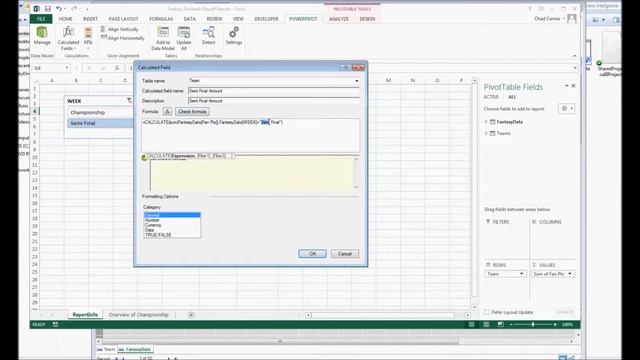Switch to Normal view in status bar
The image size is (640, 360).
471,324
